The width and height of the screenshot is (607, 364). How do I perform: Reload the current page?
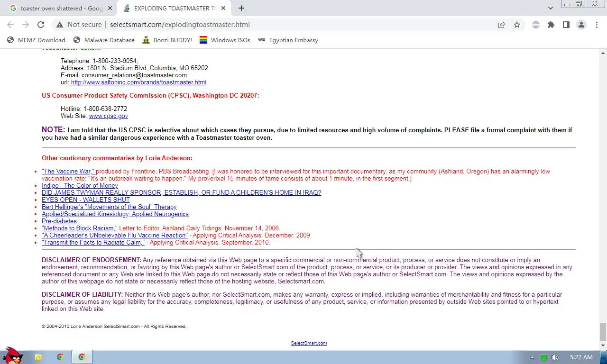click(x=41, y=25)
